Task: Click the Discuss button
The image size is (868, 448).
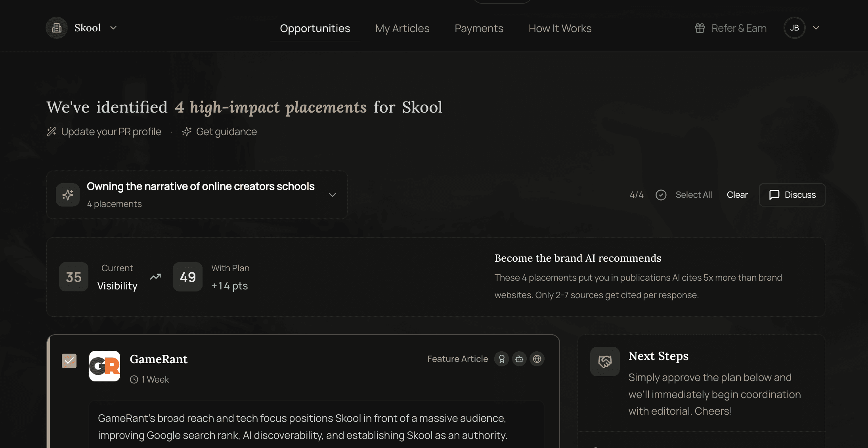Action: 792,195
